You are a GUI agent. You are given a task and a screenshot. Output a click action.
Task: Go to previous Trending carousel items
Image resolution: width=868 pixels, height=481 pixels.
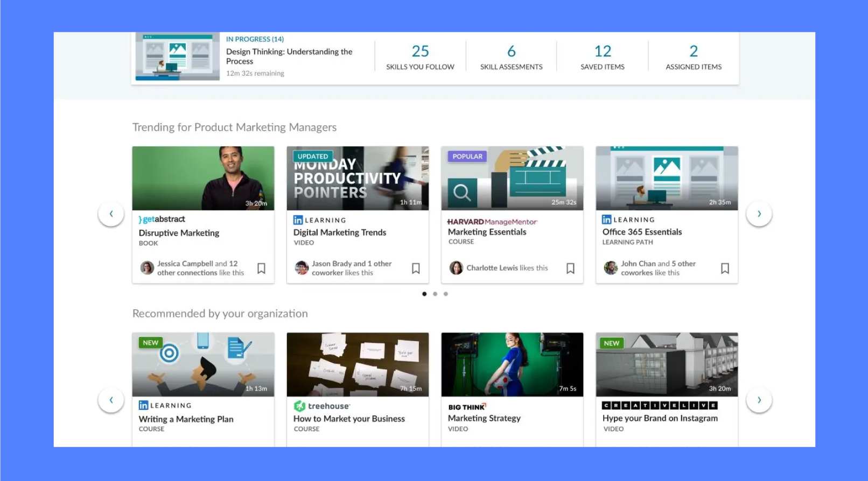[x=111, y=214]
